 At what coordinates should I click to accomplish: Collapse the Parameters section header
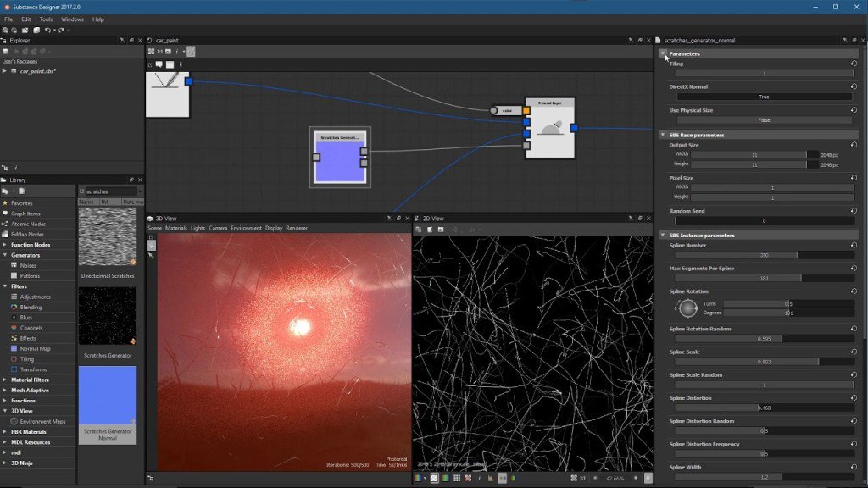click(664, 53)
